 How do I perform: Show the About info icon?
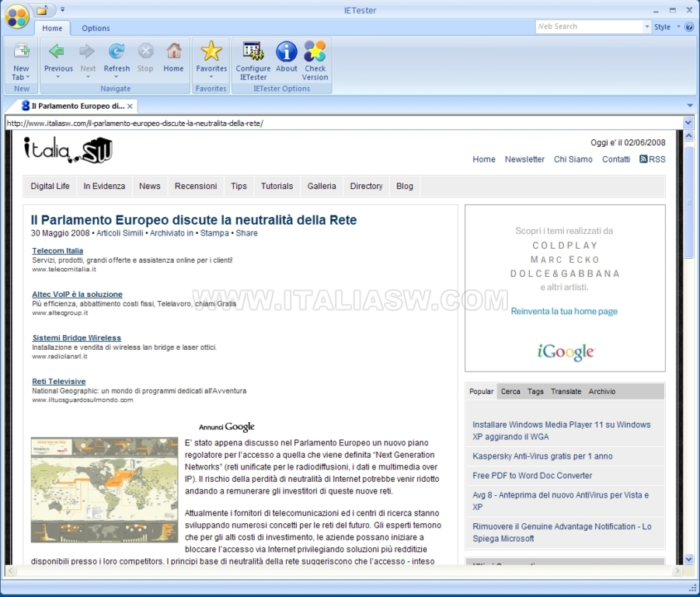click(287, 51)
